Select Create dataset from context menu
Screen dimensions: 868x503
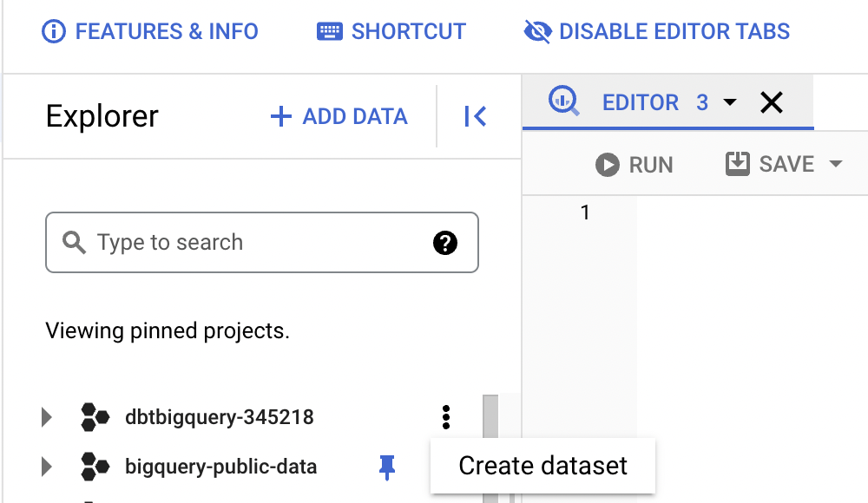tap(542, 466)
